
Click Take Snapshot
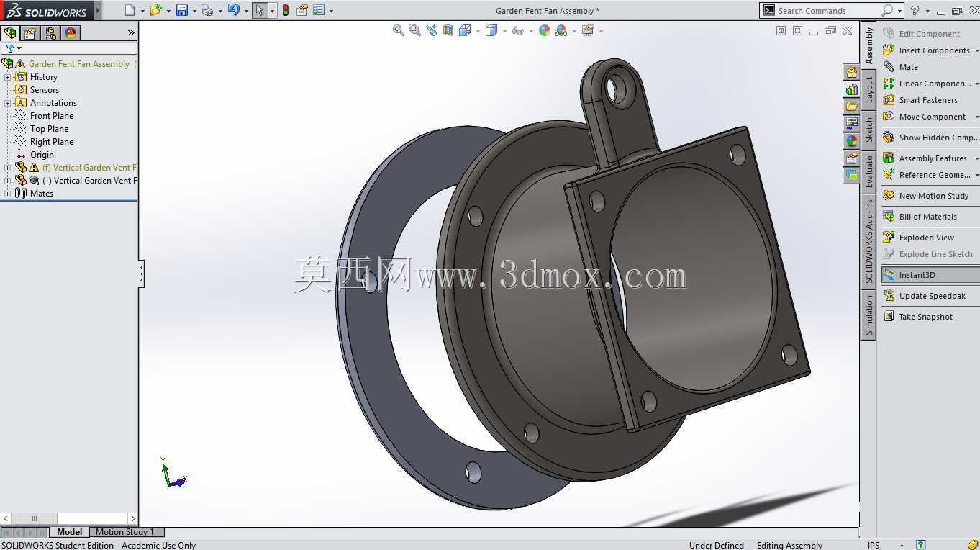[x=918, y=317]
